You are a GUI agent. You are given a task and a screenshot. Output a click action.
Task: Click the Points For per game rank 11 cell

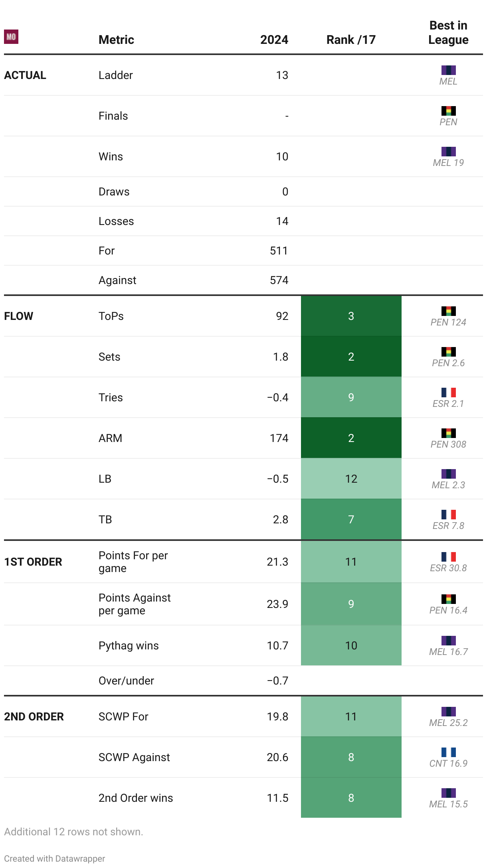[x=351, y=562]
